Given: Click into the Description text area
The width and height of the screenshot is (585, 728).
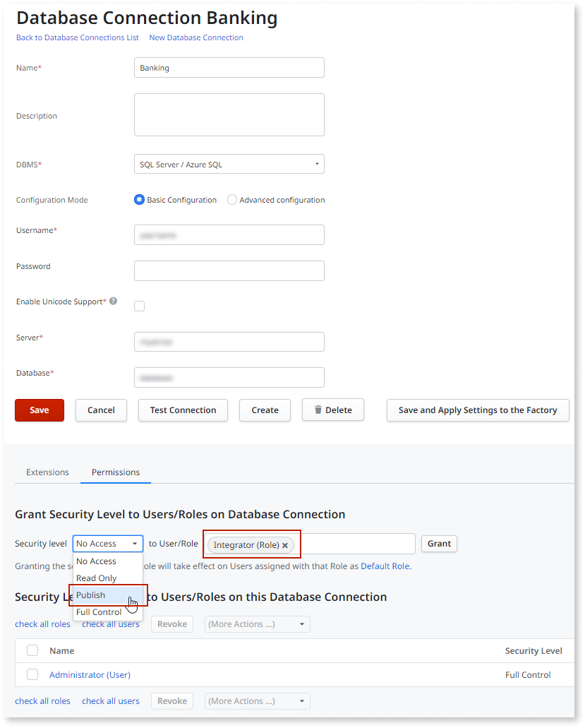Looking at the screenshot, I should point(229,114).
